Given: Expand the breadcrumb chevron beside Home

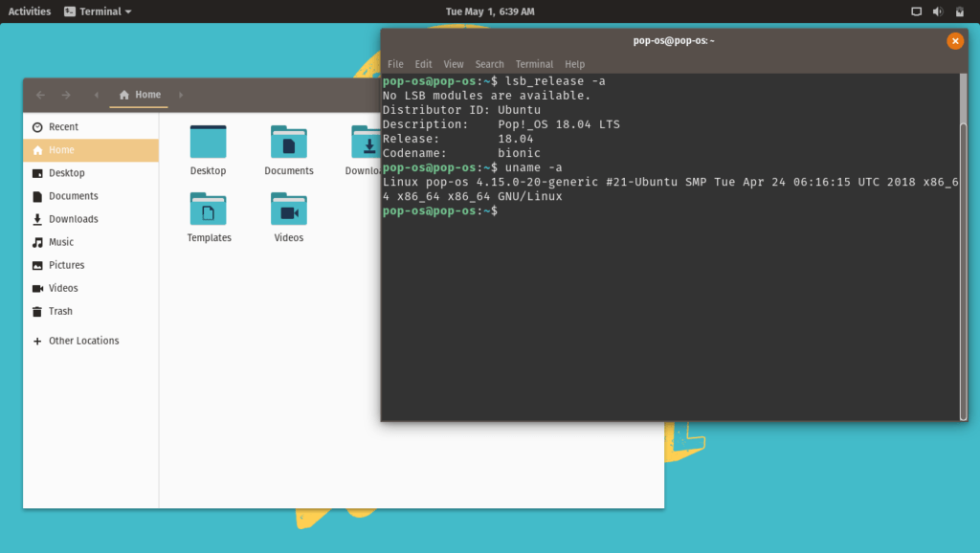Looking at the screenshot, I should 97,95.
